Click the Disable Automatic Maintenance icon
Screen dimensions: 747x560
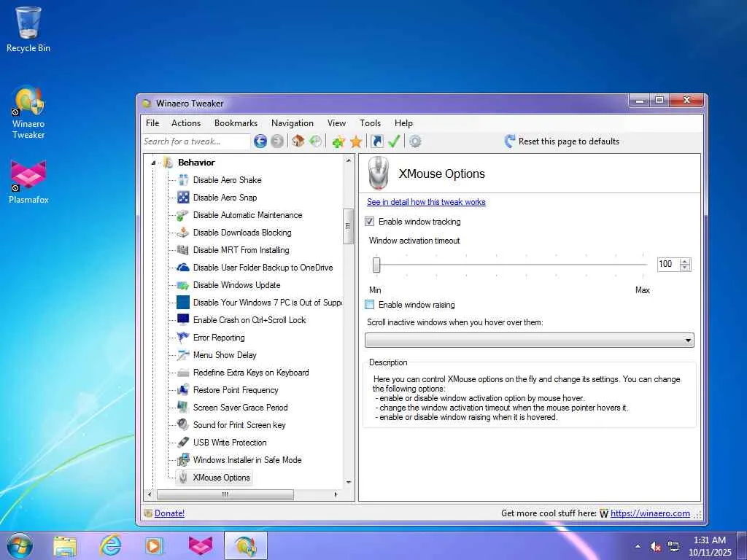[x=183, y=215]
